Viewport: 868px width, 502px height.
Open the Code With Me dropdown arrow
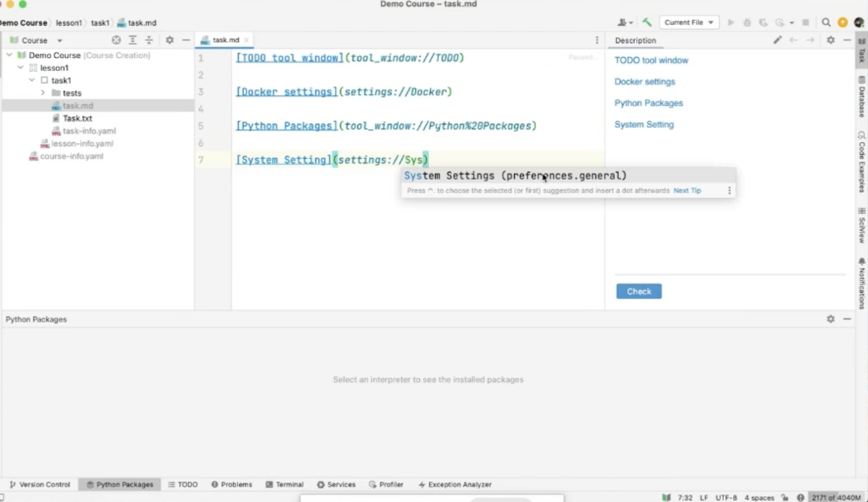631,23
